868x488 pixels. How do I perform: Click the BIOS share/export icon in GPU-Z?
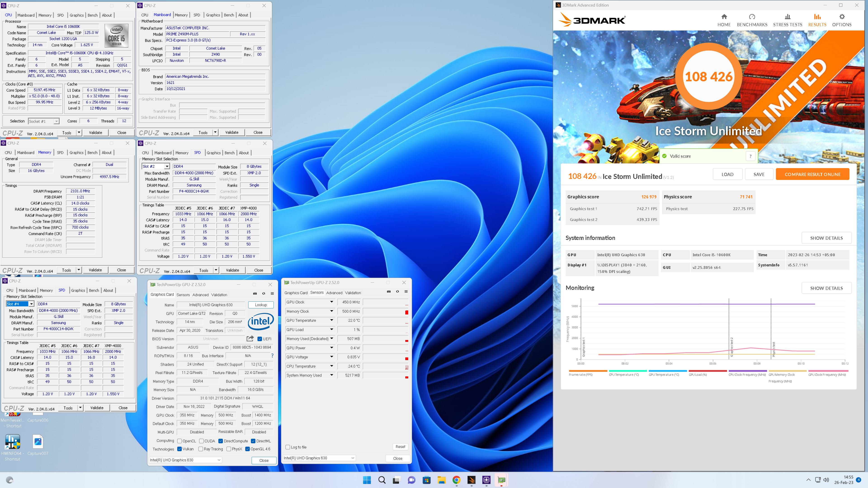250,338
